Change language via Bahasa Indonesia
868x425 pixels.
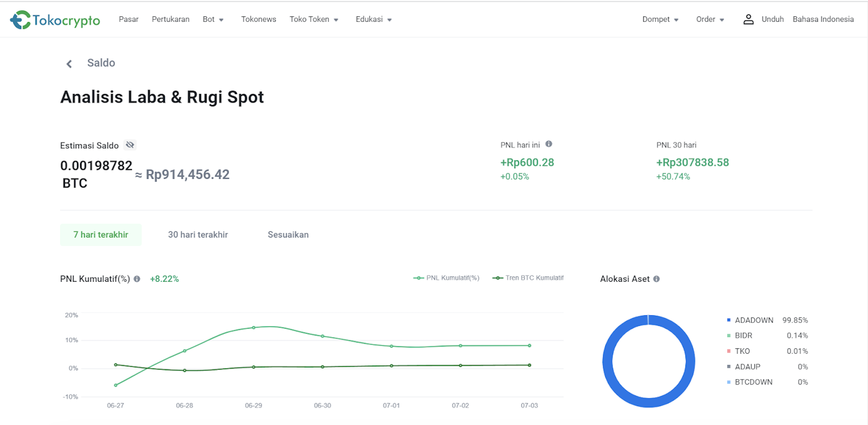click(823, 19)
